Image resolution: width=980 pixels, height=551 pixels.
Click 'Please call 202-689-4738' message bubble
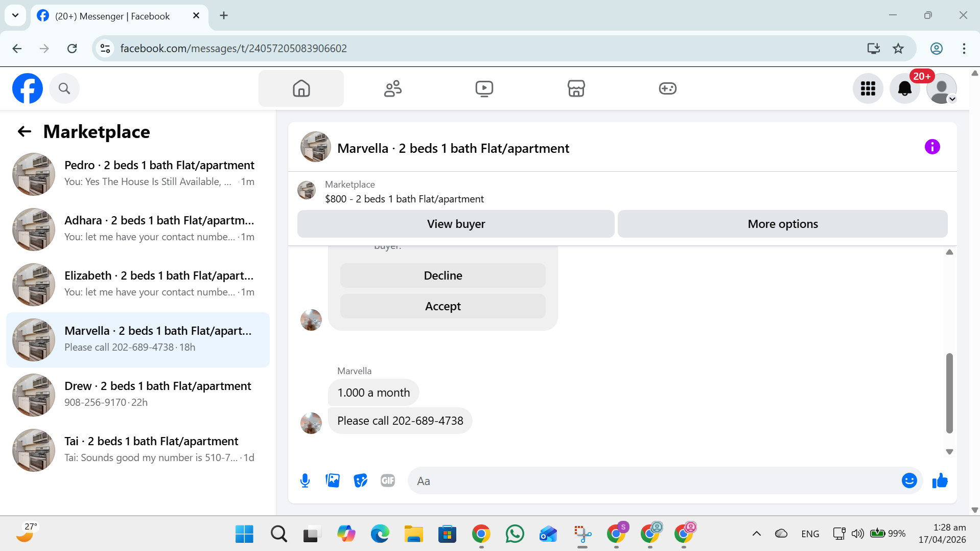(x=400, y=421)
